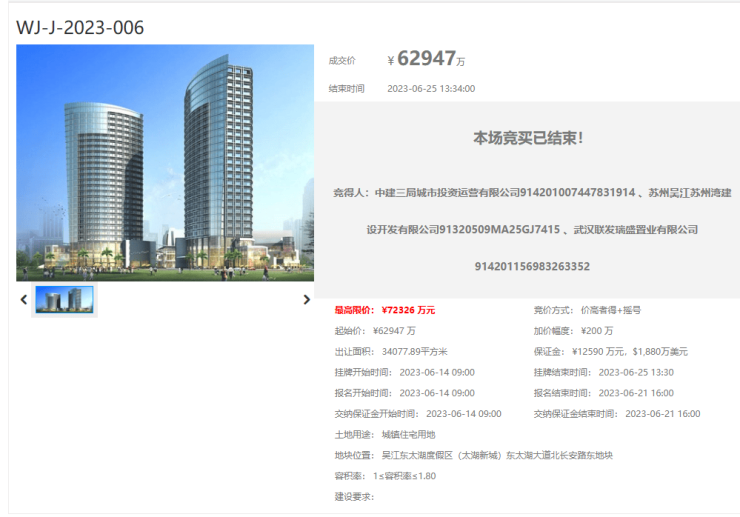The width and height of the screenshot is (740, 517).
Task: Click the WJ-J-2023-006 listing title
Action: click(x=80, y=27)
